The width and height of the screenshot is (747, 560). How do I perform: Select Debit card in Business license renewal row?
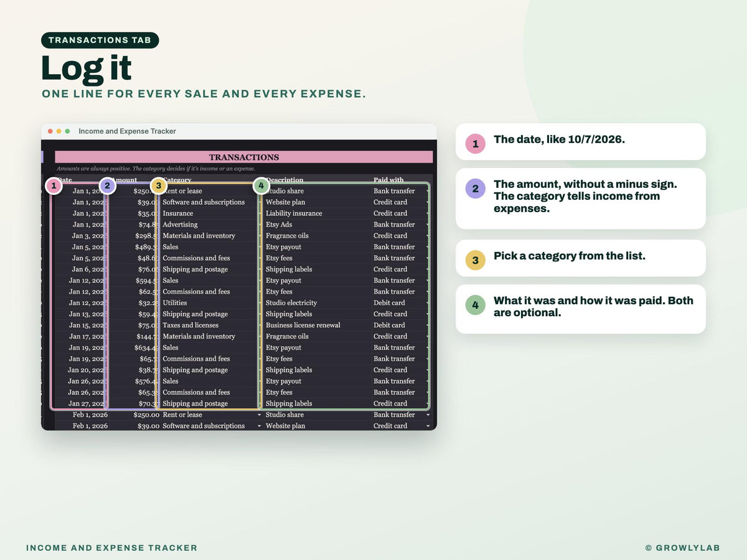[x=389, y=325]
